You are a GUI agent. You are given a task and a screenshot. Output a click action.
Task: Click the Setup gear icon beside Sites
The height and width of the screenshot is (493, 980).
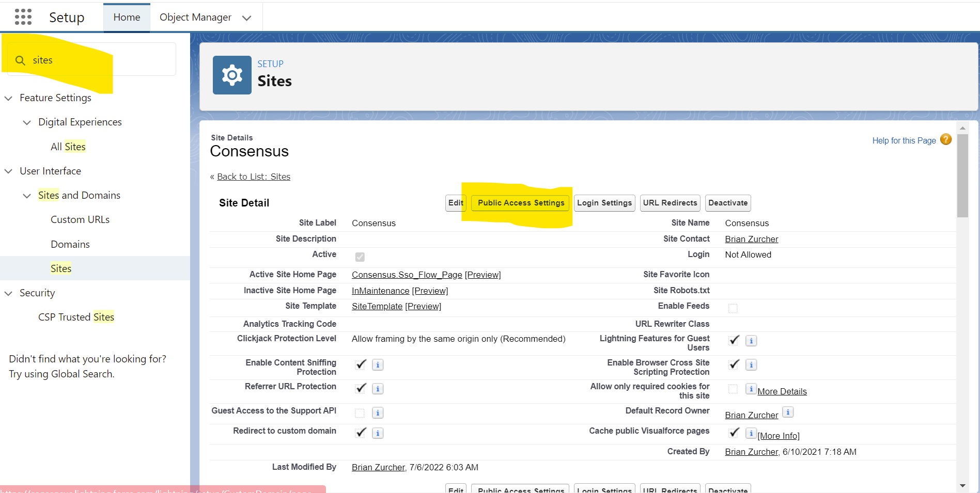232,75
